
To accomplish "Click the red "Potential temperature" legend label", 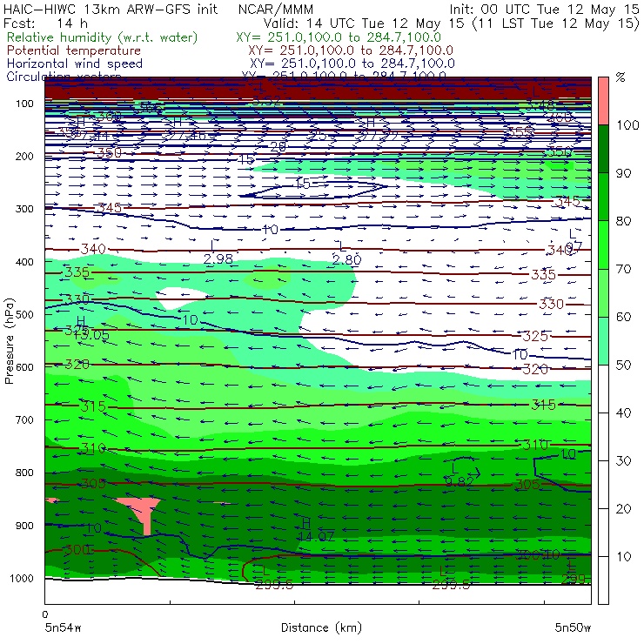I will click(x=74, y=50).
